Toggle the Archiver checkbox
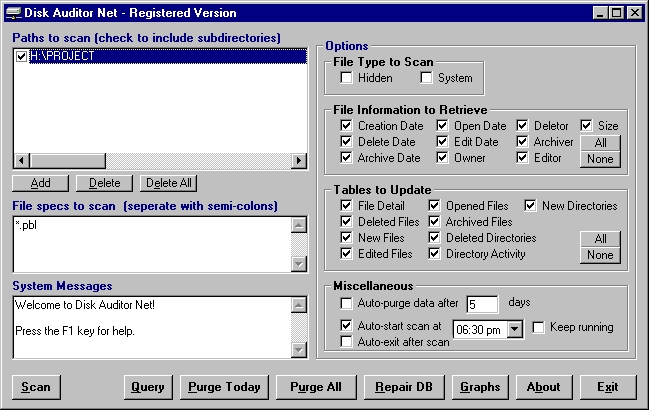This screenshot has height=410, width=649. click(x=522, y=141)
